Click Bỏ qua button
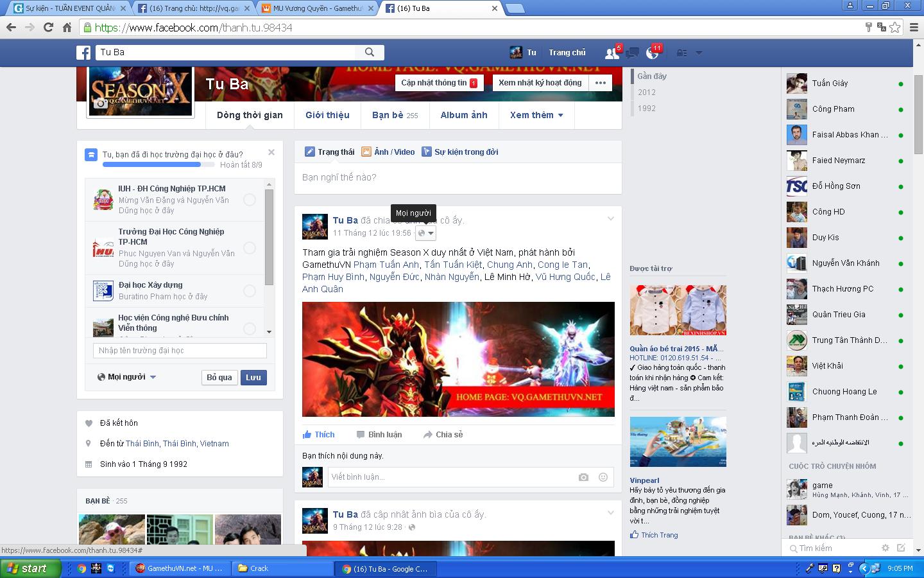Image resolution: width=924 pixels, height=578 pixels. coord(219,378)
